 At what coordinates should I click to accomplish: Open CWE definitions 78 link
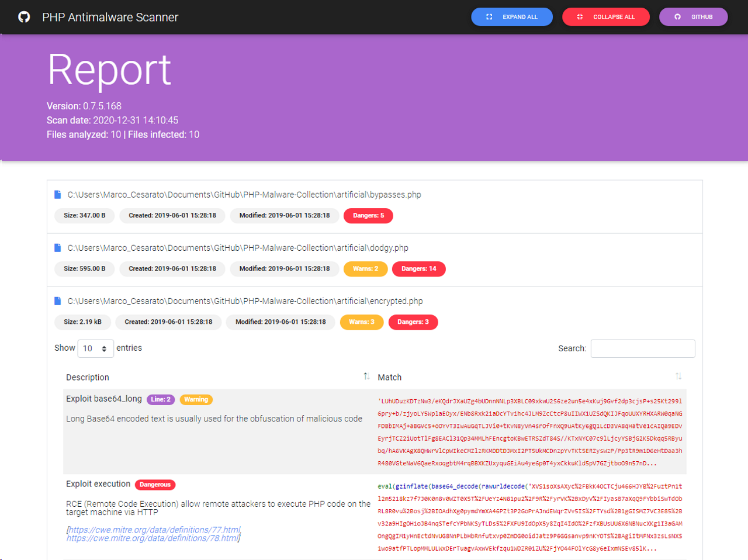tap(152, 538)
